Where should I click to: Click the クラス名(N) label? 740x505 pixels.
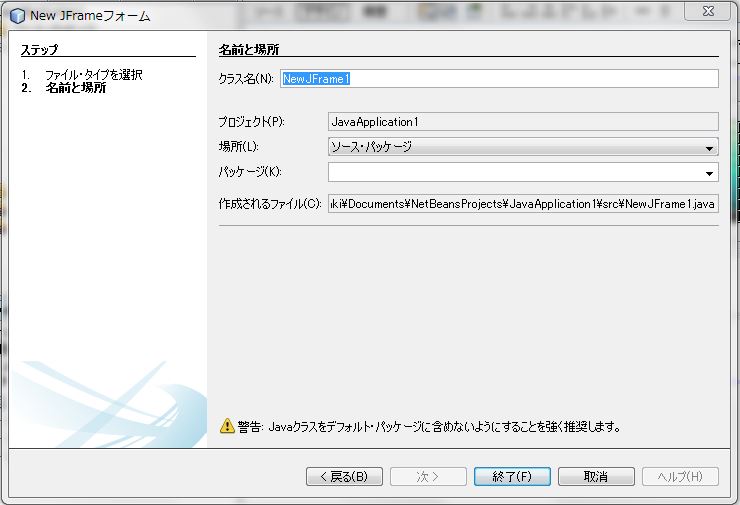tap(246, 79)
